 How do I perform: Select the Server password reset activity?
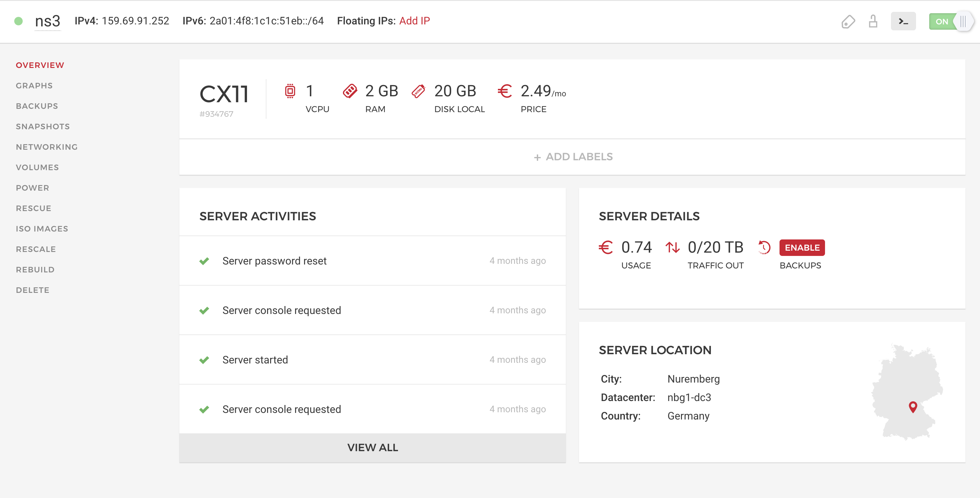pyautogui.click(x=274, y=261)
